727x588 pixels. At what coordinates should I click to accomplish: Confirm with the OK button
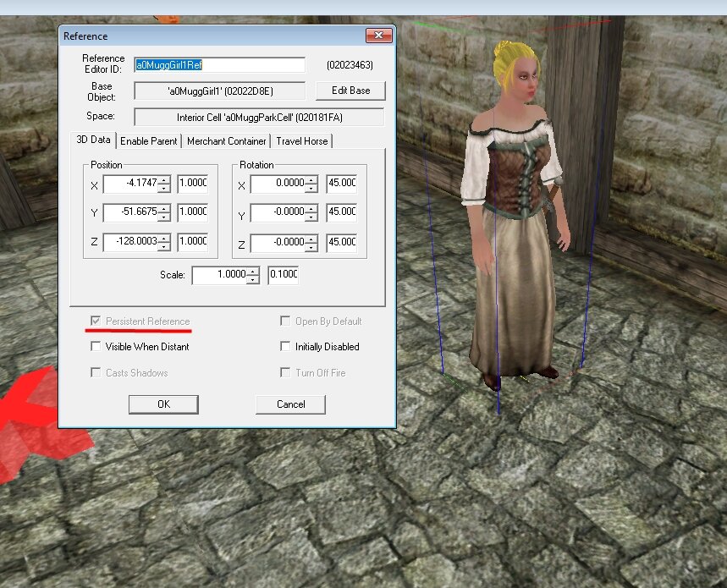(x=163, y=404)
